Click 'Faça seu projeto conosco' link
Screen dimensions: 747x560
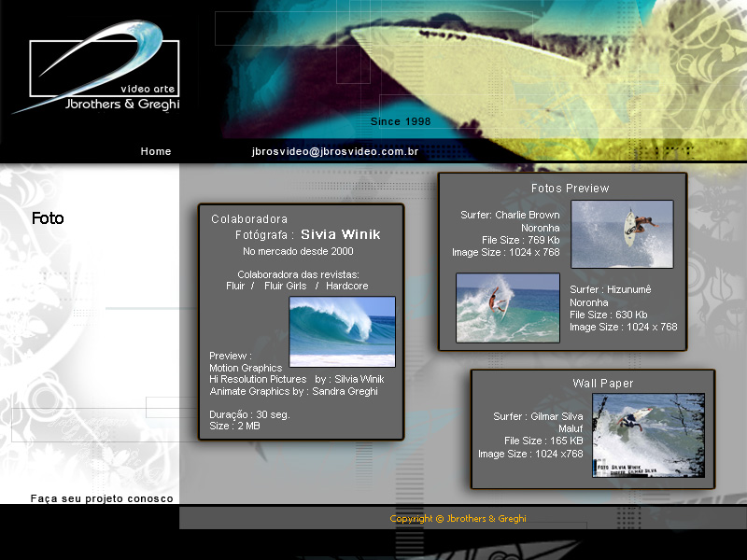102,498
